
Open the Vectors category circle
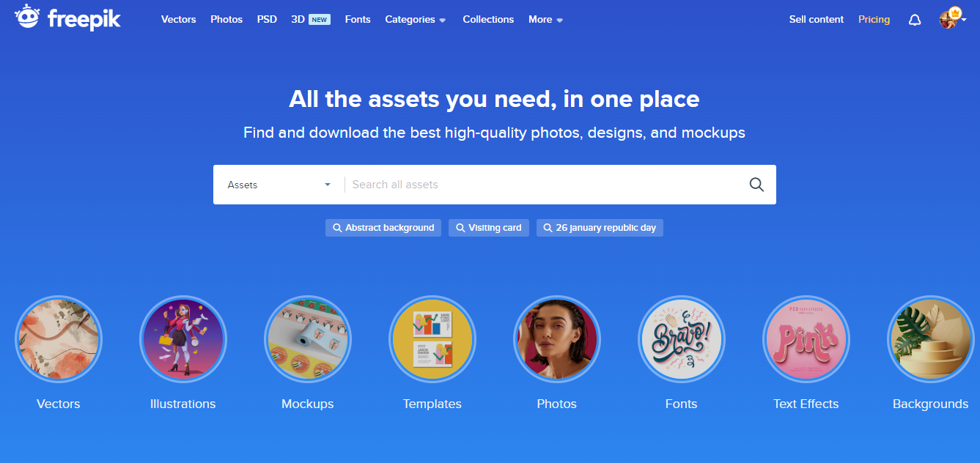coord(59,339)
